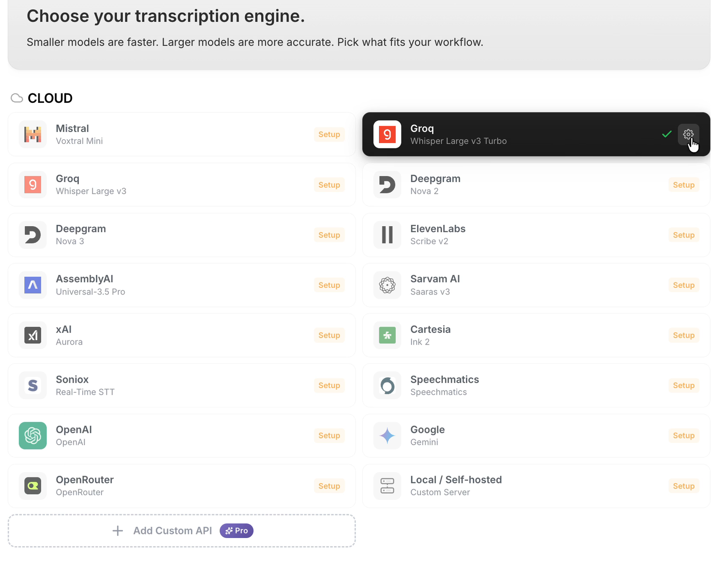The width and height of the screenshot is (728, 574).
Task: Click the Soniox logo icon
Action: [x=33, y=386]
